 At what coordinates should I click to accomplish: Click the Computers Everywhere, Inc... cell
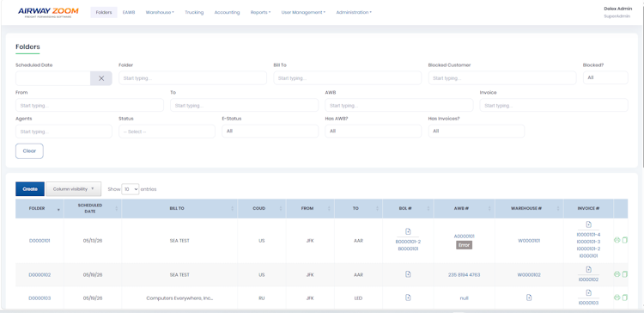coord(179,298)
